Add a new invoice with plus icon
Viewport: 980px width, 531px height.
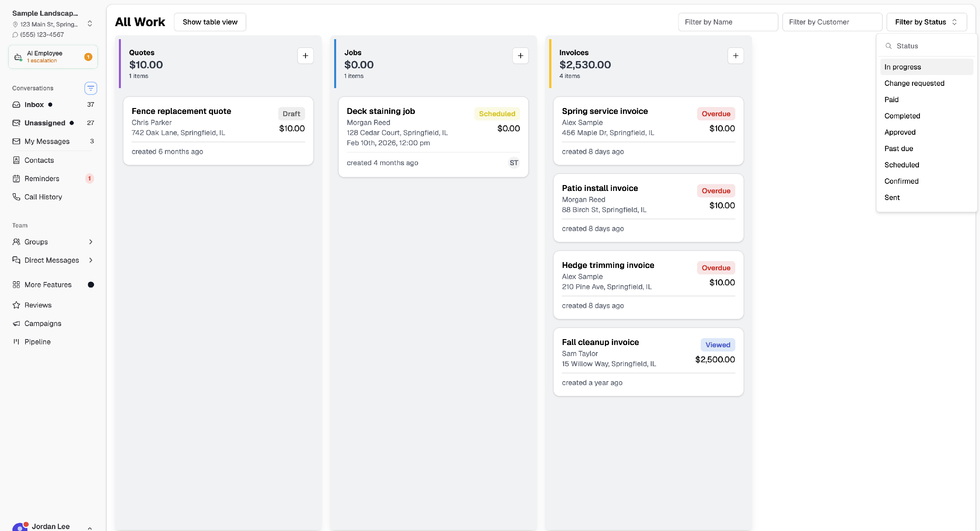point(735,56)
